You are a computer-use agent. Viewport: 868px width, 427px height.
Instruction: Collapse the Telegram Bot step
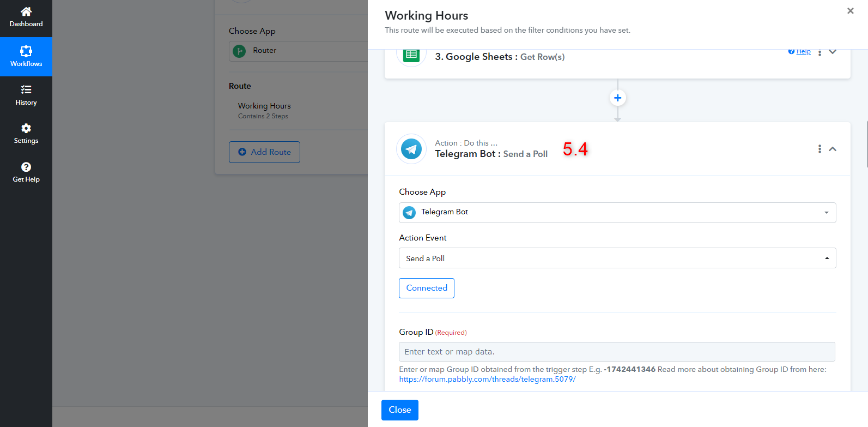[833, 149]
